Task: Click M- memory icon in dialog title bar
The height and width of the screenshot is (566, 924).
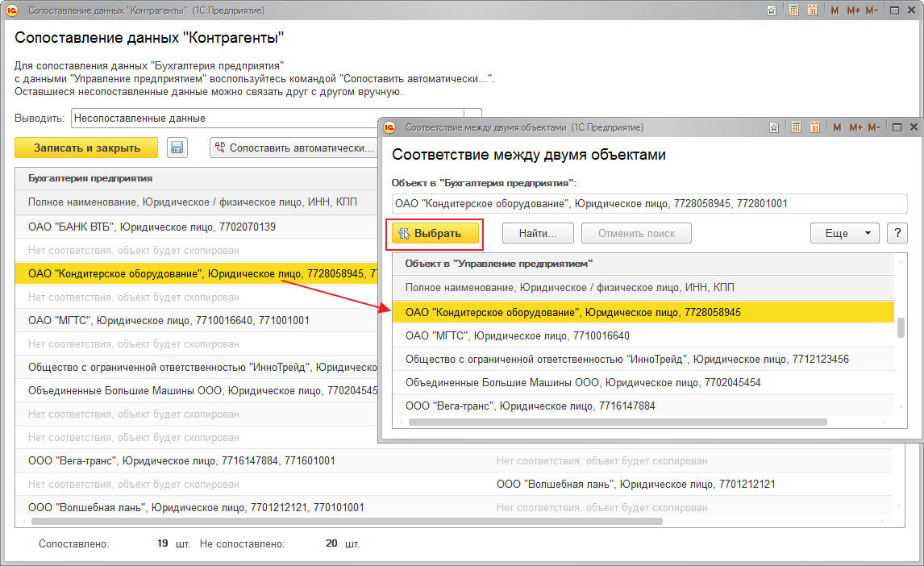Action: [872, 127]
